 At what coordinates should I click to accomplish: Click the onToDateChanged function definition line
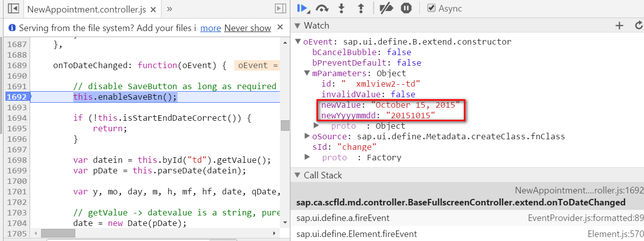coord(140,65)
